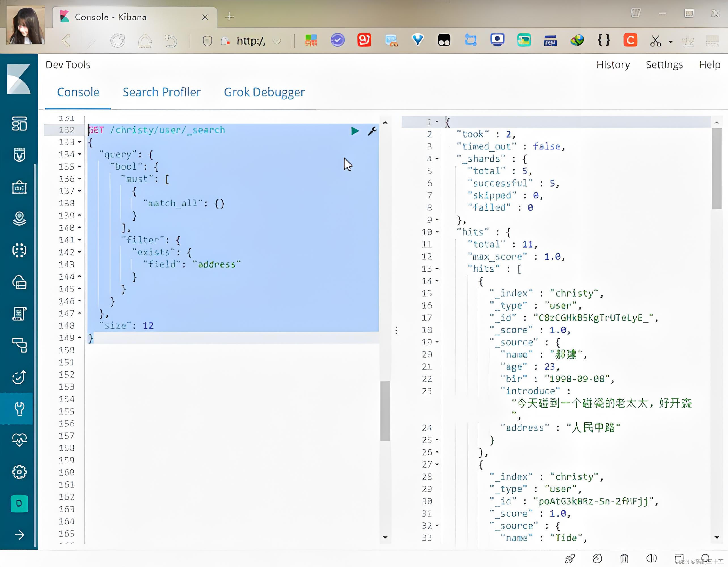728x567 pixels.
Task: Open Dev Tools from the left sidebar
Action: click(x=19, y=408)
